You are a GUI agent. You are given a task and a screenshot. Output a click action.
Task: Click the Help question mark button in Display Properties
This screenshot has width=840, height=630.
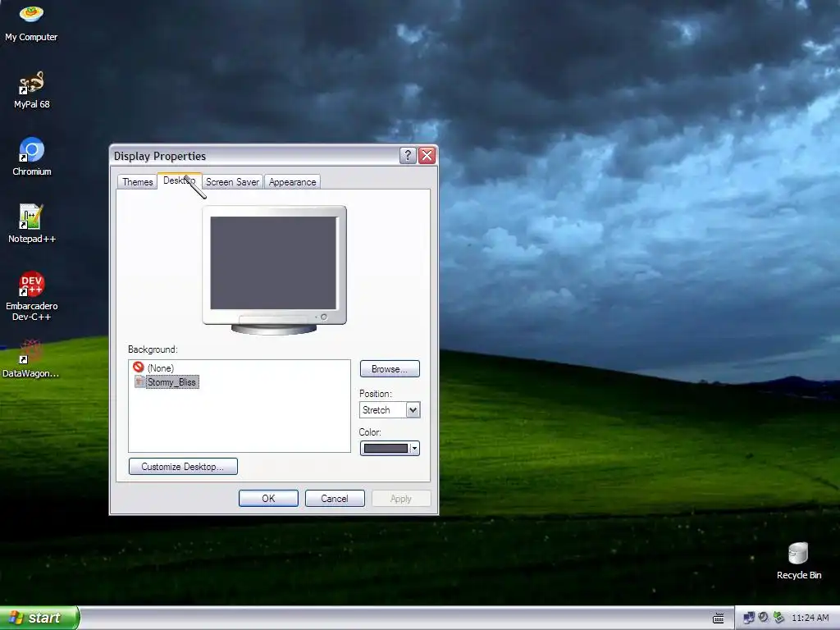(x=408, y=155)
